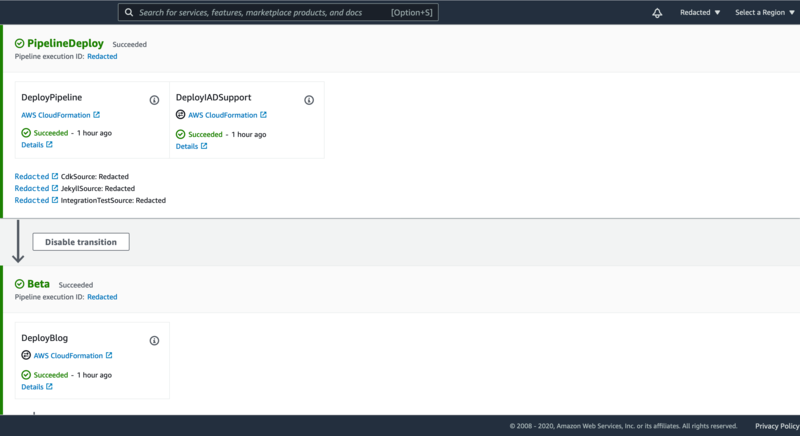
Task: Click DeployBlog Succeeded status icon
Action: 26,375
